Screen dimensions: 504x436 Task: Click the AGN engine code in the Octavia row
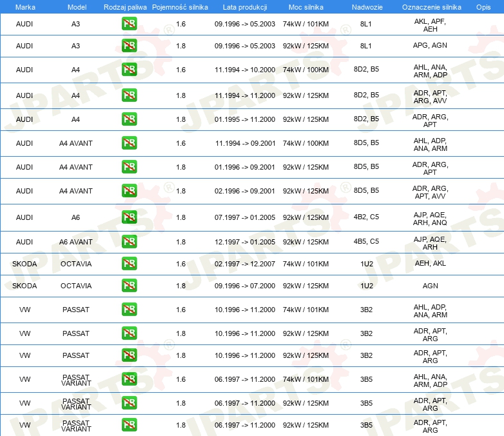430,286
